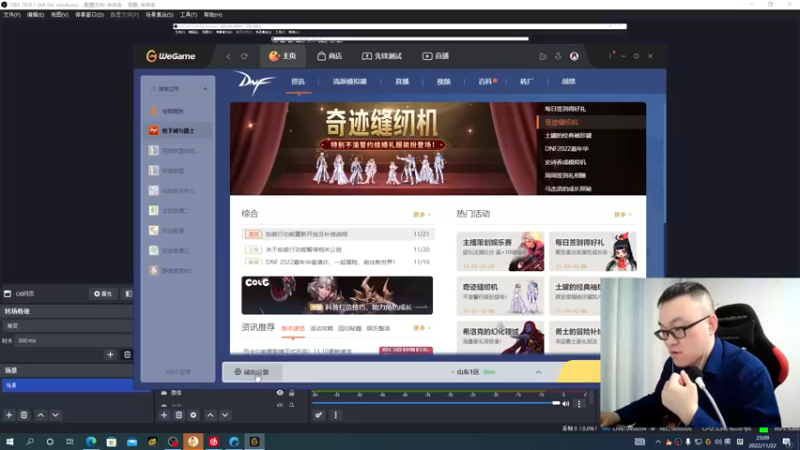Open the 商店 store tab in WeGame
This screenshot has width=800, height=450.
coord(330,56)
